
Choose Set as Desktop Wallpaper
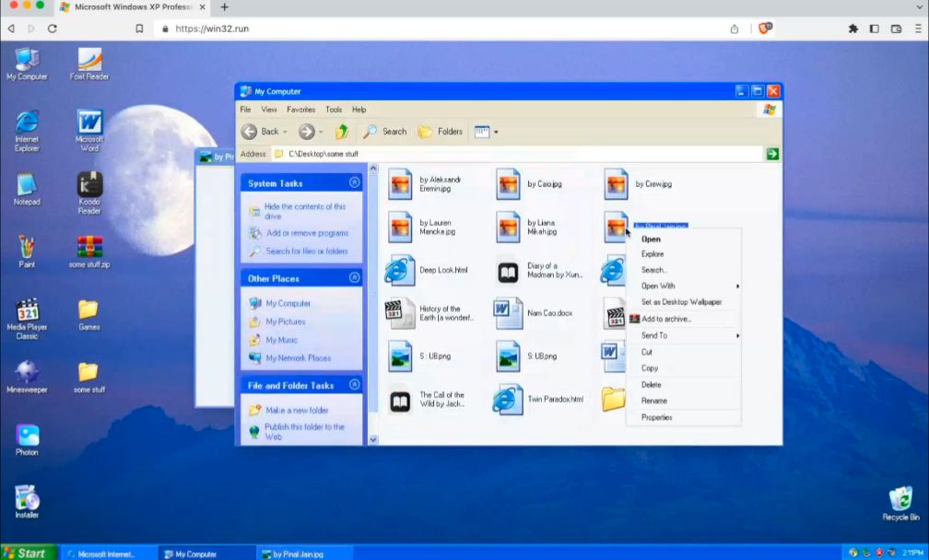point(683,302)
